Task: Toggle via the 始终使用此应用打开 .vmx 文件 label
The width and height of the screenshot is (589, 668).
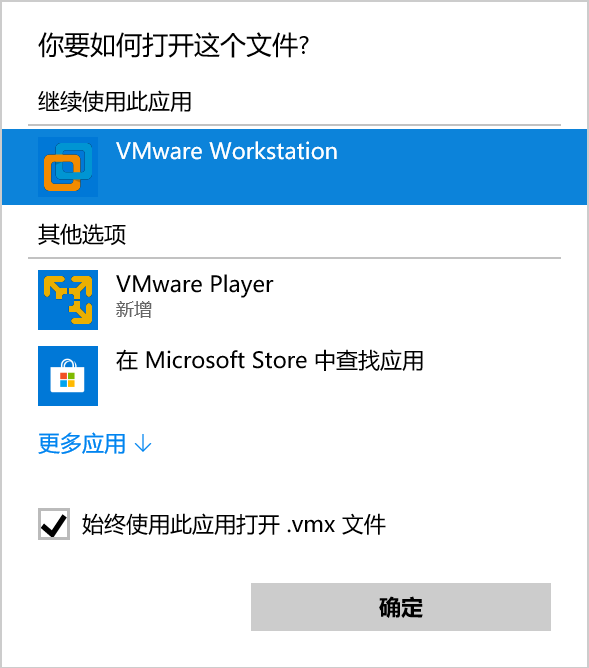Action: point(234,524)
